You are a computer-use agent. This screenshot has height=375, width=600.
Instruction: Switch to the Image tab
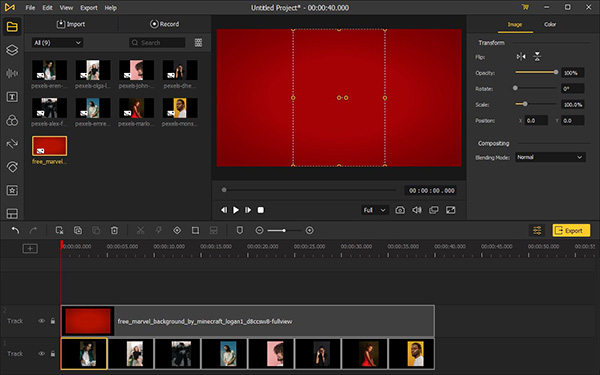(515, 24)
